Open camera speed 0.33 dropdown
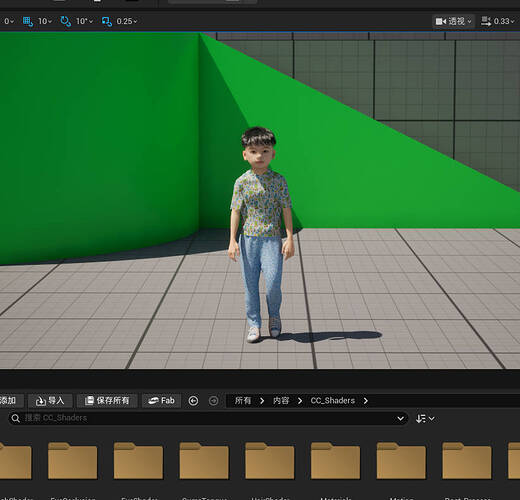This screenshot has height=500, width=520. [504, 21]
